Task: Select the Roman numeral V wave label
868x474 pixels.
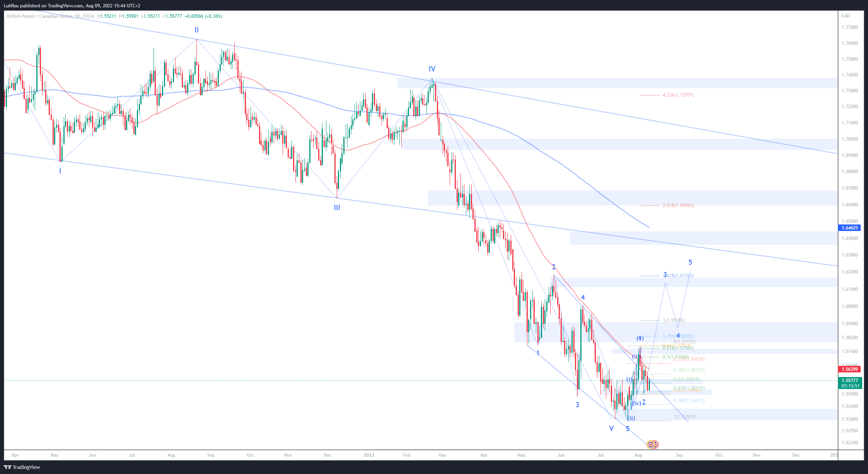Action: tap(611, 428)
